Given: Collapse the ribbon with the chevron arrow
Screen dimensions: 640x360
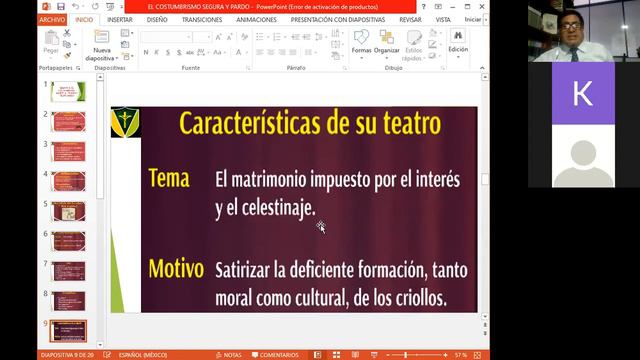Looking at the screenshot, I should pyautogui.click(x=482, y=68).
